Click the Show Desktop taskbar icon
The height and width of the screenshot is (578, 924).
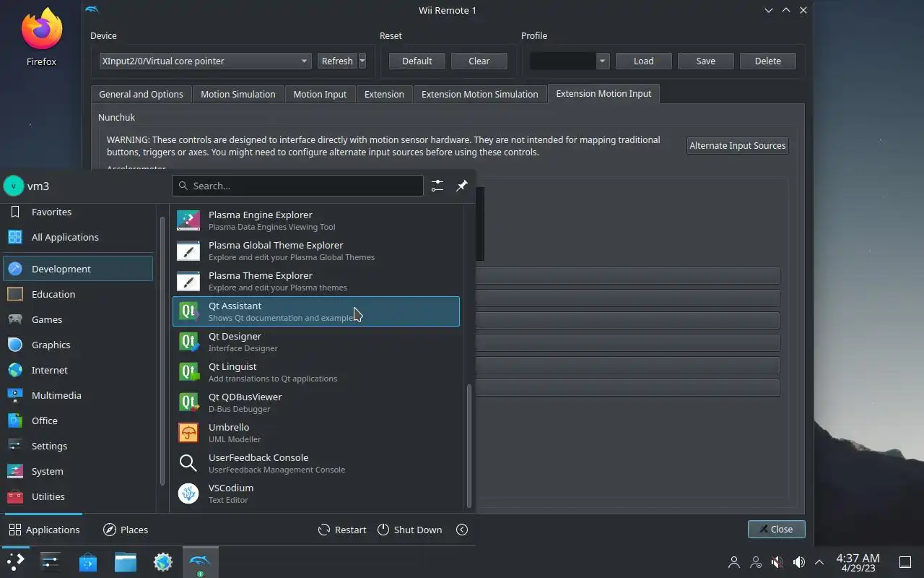click(905, 562)
